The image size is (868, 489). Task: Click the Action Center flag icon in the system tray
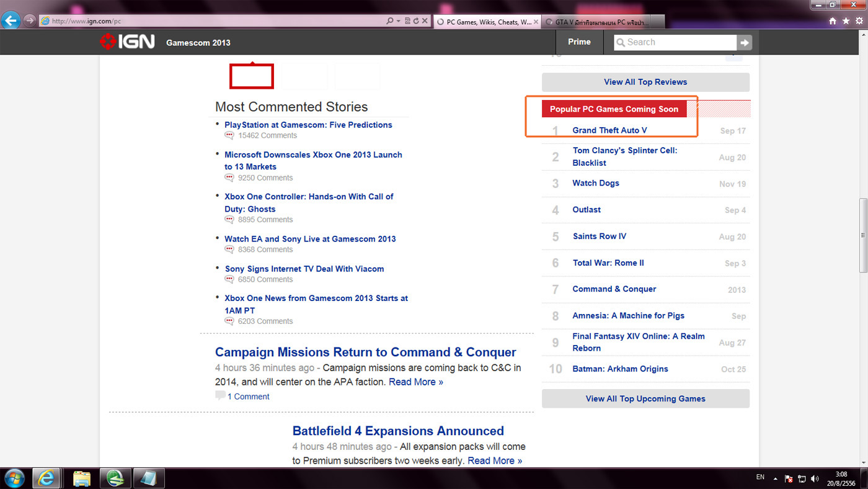coord(789,479)
